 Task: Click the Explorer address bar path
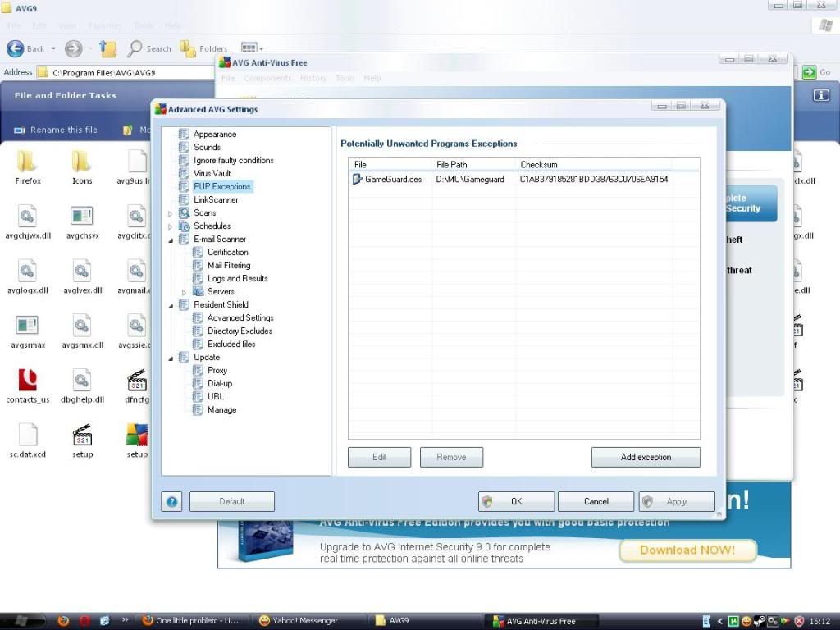104,73
